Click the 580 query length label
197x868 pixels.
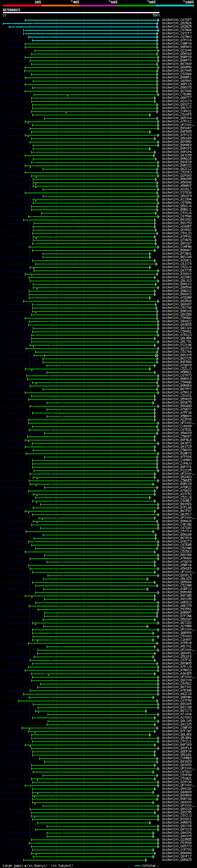[155, 15]
